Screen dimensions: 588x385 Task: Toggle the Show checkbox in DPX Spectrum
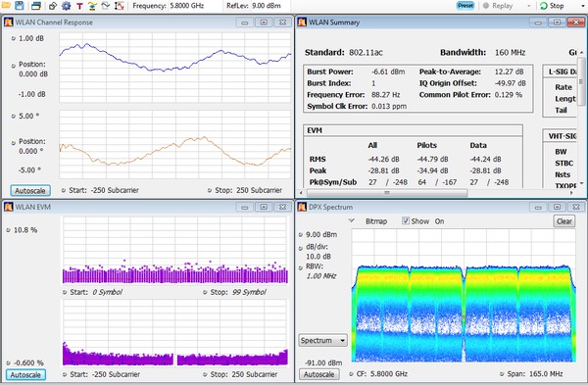coord(406,220)
